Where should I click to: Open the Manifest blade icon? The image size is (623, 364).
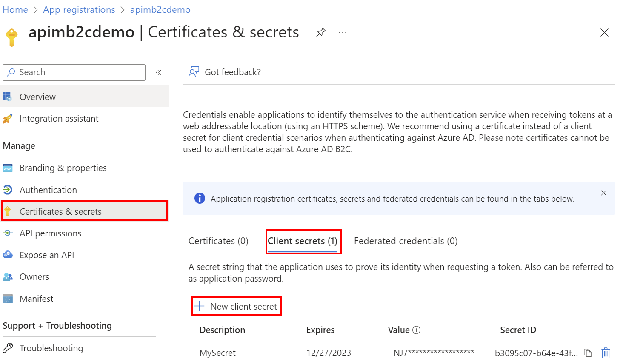7,299
